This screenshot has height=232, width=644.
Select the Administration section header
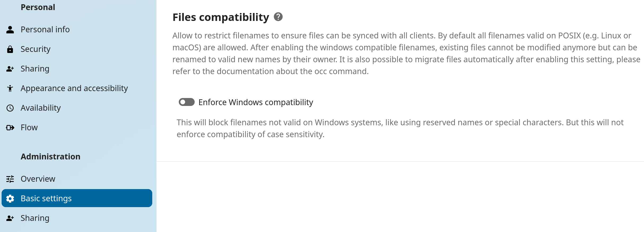(50, 157)
